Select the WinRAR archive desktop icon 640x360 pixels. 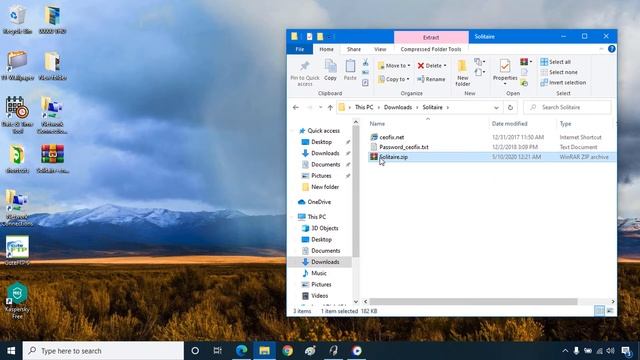(52, 159)
